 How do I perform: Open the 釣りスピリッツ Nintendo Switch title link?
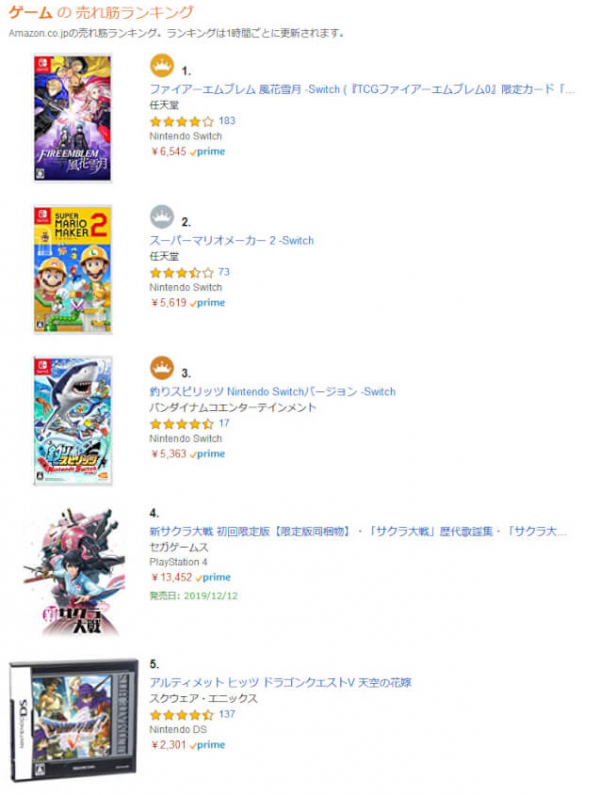(272, 391)
